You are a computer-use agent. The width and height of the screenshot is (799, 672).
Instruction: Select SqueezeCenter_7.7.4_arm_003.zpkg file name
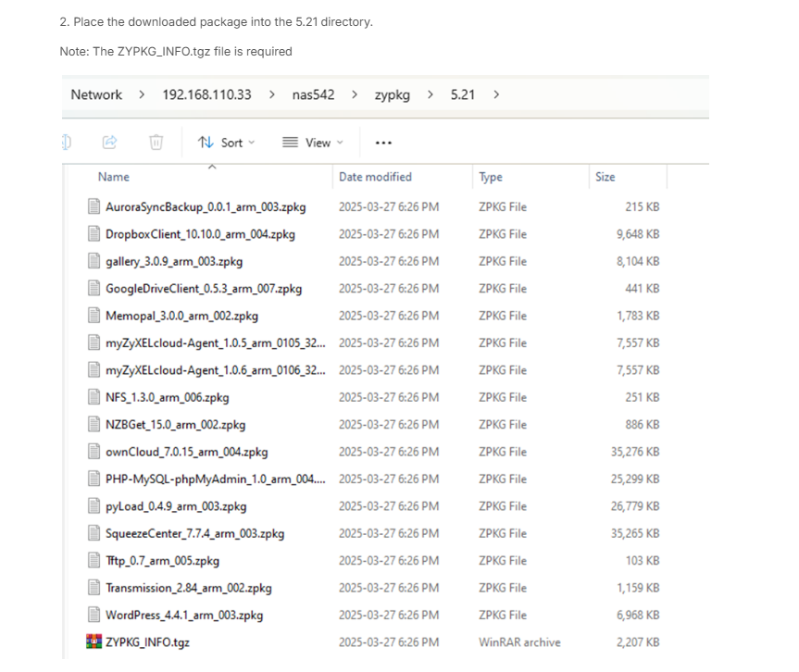coord(195,533)
